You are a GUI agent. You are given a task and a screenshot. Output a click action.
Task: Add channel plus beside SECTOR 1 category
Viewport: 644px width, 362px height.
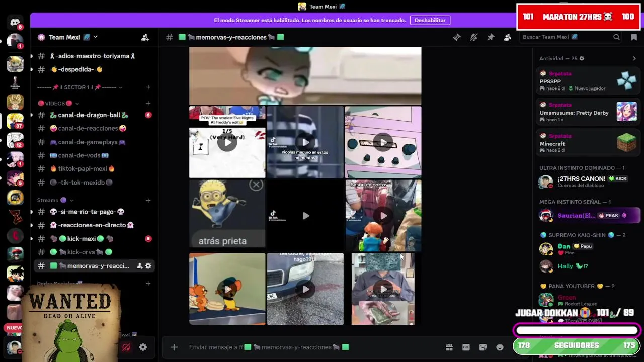pyautogui.click(x=148, y=87)
